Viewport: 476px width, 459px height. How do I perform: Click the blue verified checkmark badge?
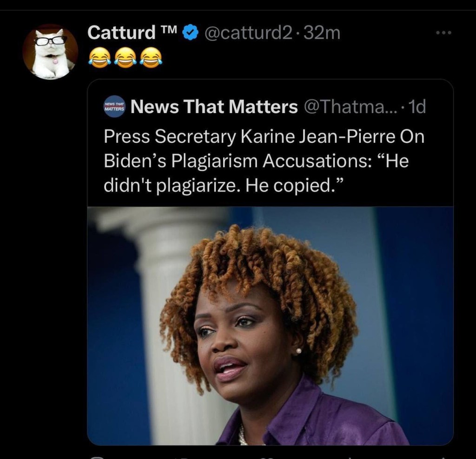point(190,33)
